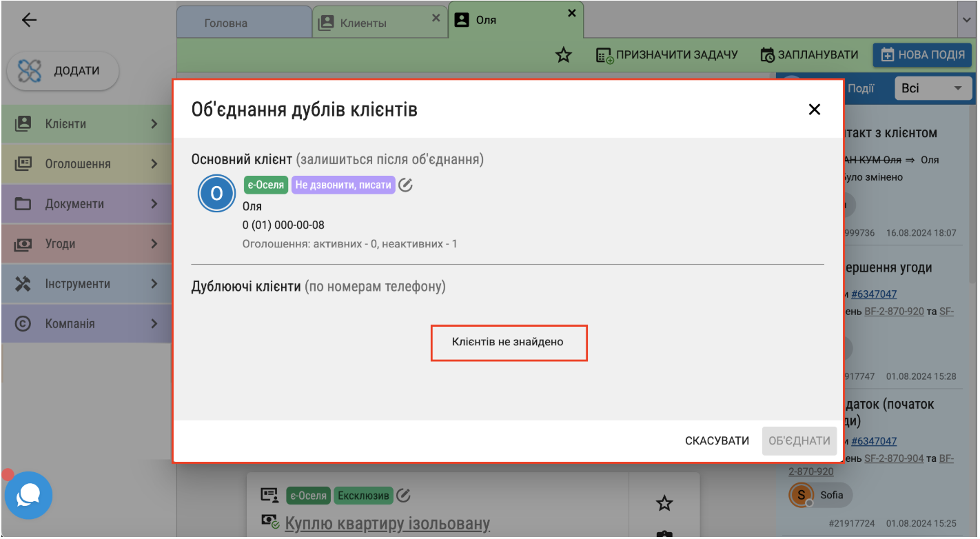980x539 pixels.
Task: Favorite the listing with card star icon
Action: click(664, 503)
